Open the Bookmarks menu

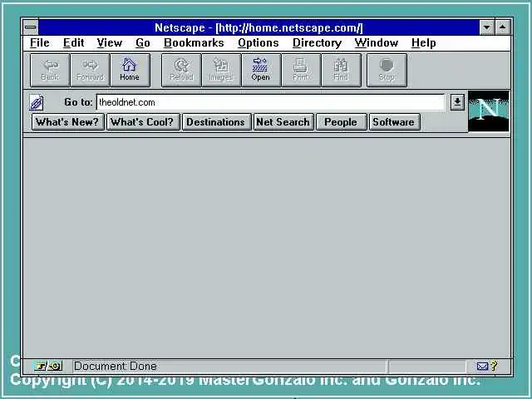[194, 42]
